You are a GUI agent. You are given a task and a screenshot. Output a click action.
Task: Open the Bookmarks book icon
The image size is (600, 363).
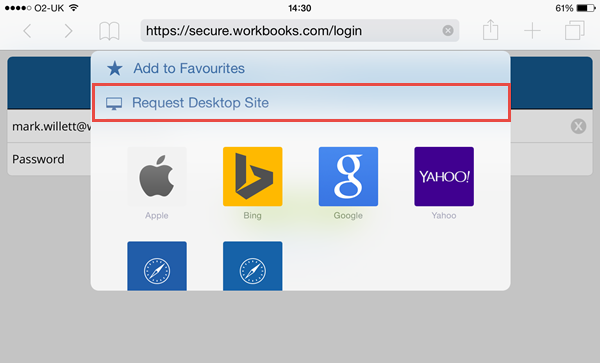click(109, 31)
